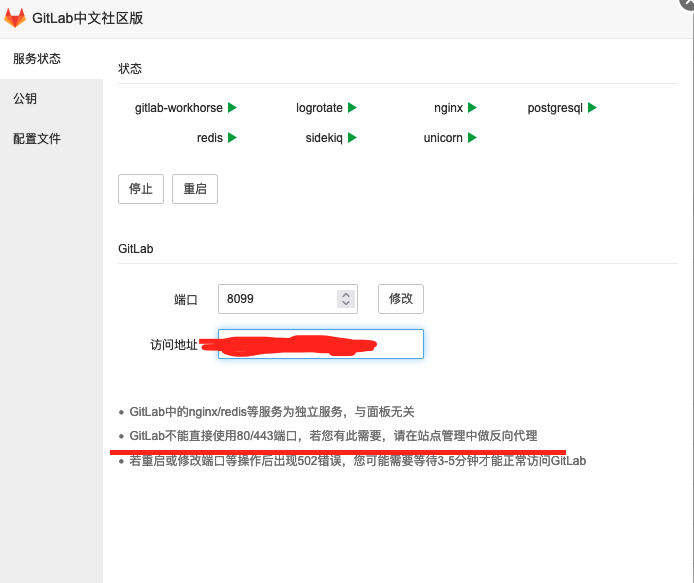The image size is (694, 583).
Task: Click the 访问地址 field label
Action: click(x=174, y=345)
